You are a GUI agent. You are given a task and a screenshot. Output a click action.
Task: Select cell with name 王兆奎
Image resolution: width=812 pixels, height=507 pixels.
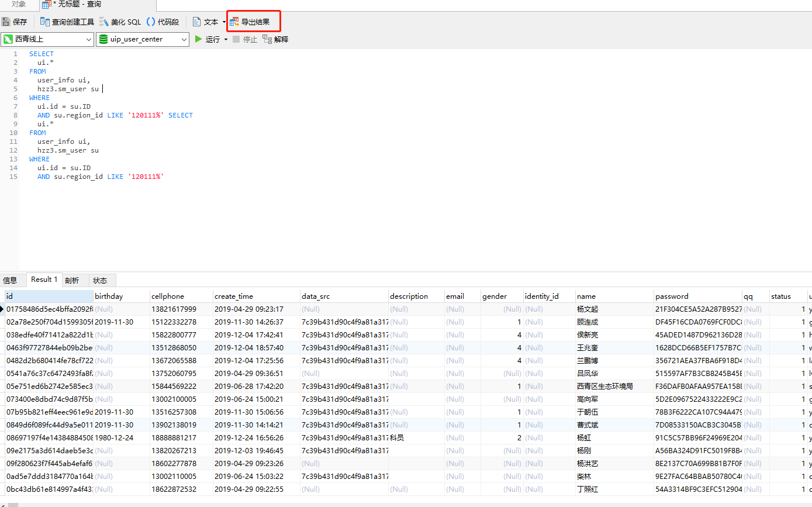click(x=614, y=348)
